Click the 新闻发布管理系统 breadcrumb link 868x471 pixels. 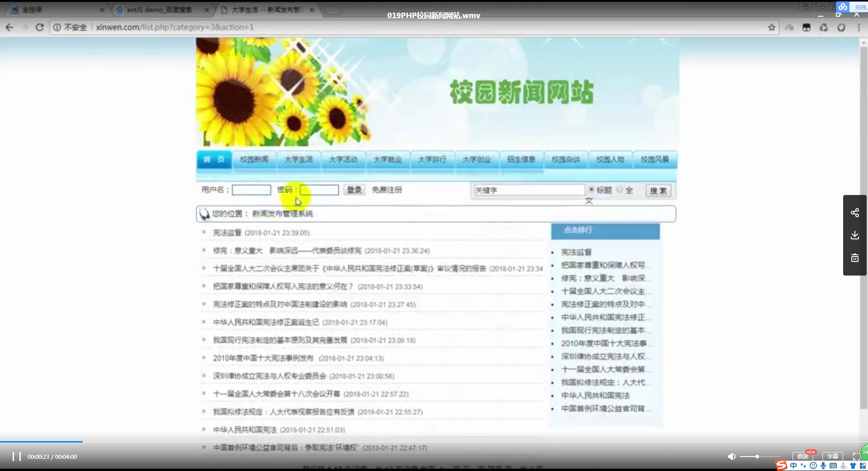[283, 214]
